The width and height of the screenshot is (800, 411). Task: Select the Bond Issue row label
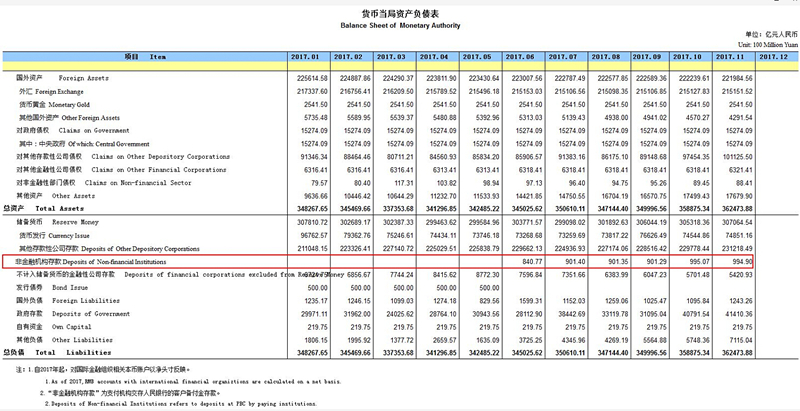click(46, 286)
